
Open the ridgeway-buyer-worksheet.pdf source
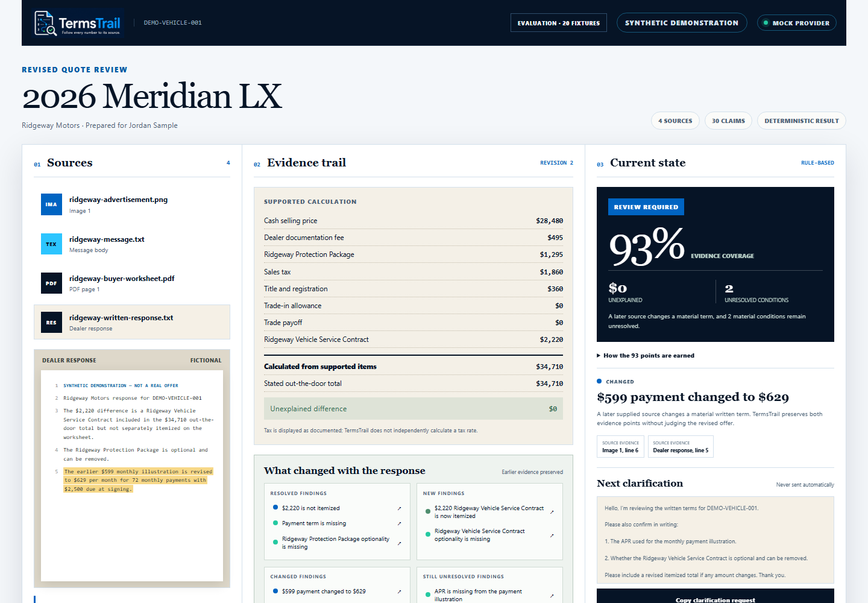tap(132, 283)
